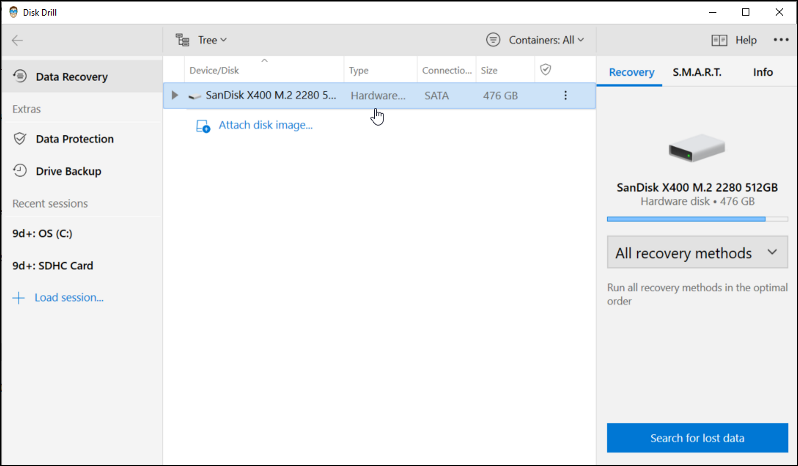Expand the SanDisk X400 disk row
The width and height of the screenshot is (798, 466).
coord(175,95)
